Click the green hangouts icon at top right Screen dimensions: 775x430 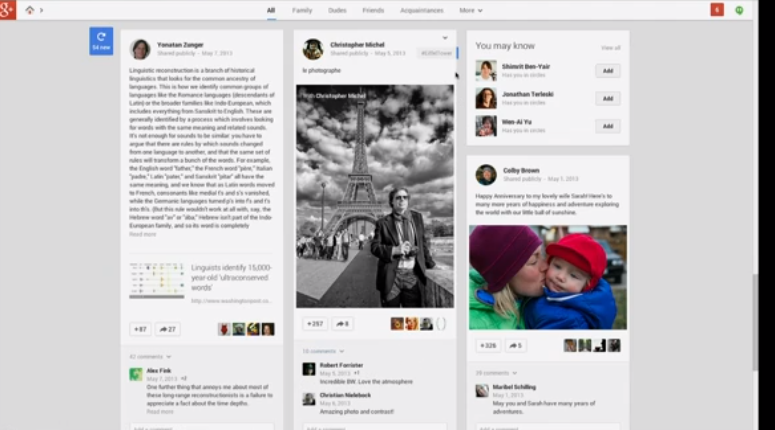coord(739,10)
